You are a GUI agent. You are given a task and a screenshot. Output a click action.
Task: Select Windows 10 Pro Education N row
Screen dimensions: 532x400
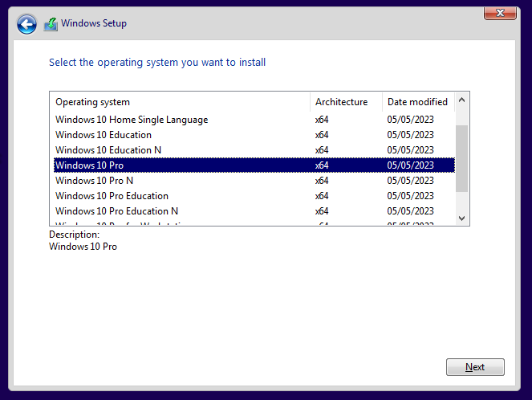pos(254,211)
